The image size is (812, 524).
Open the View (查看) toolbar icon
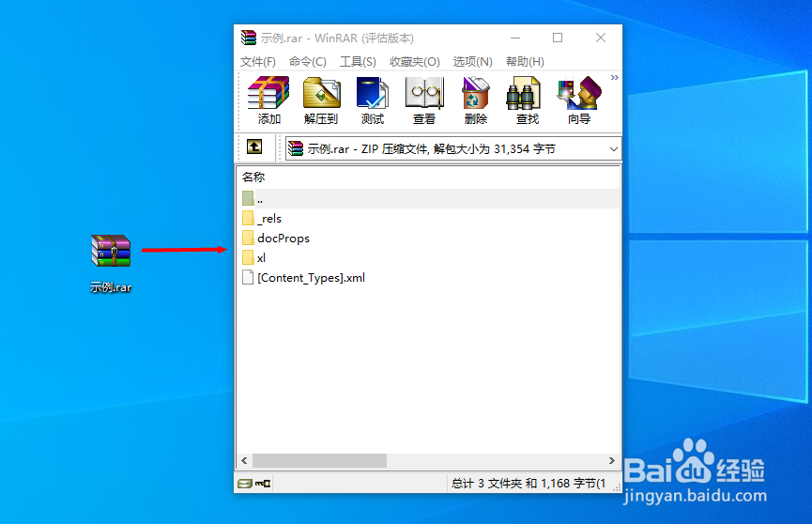424,100
